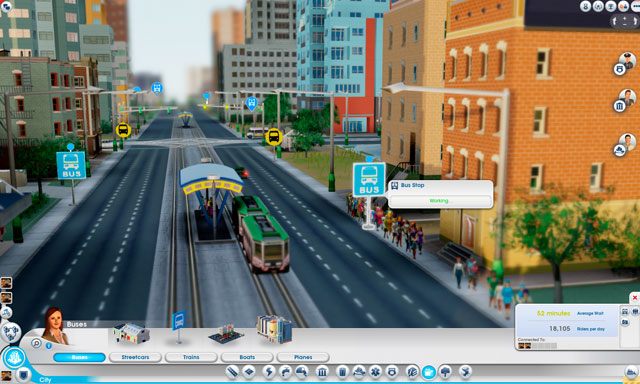Click the city shield badge icon
This screenshot has width=640, height=384.
pyautogui.click(x=24, y=374)
